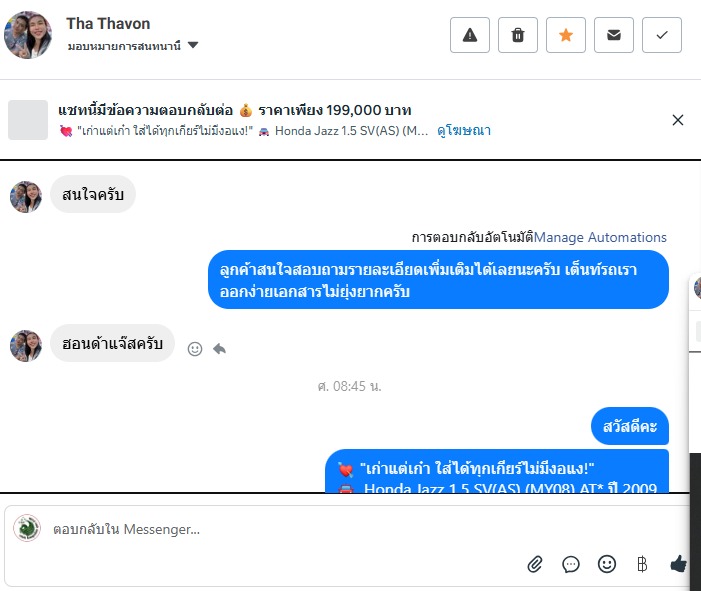Screen dimensions: 701x591
Task: Click the ad thumbnail placeholder in banner
Action: tap(28, 120)
